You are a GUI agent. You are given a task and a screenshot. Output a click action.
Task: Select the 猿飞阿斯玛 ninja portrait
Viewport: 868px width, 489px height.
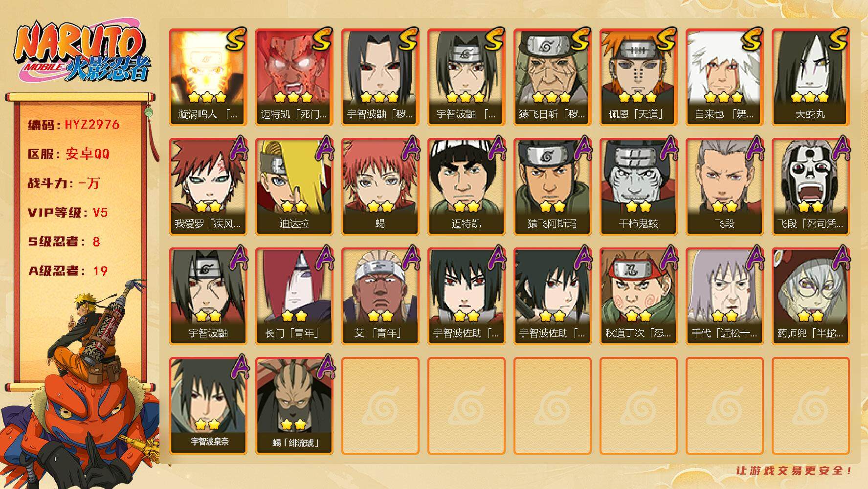coord(552,187)
